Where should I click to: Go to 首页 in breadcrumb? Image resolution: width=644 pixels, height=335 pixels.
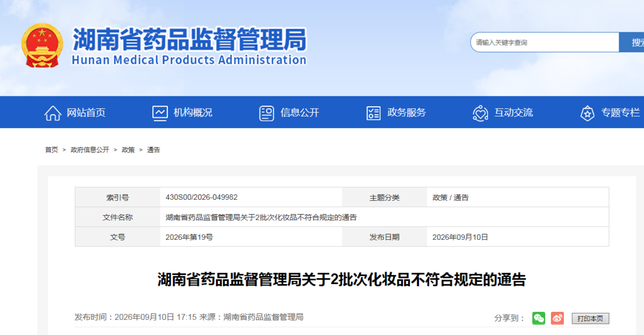[52, 150]
